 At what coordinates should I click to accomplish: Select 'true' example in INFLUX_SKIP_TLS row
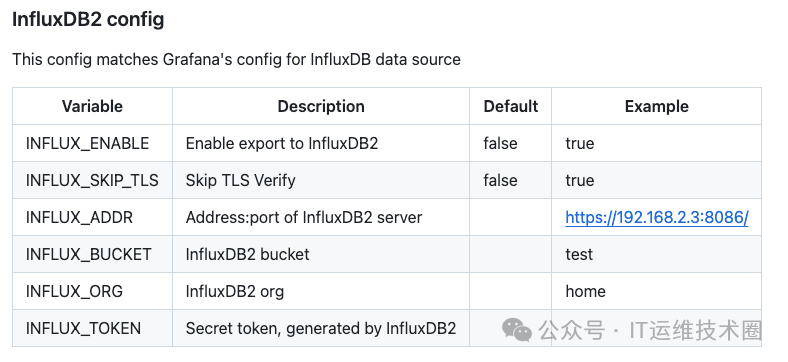click(x=580, y=180)
